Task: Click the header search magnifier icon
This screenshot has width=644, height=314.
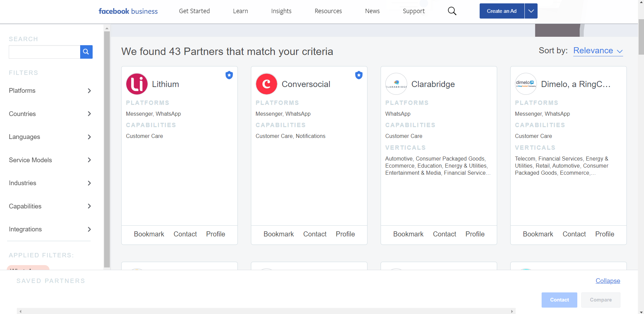Action: pos(452,11)
